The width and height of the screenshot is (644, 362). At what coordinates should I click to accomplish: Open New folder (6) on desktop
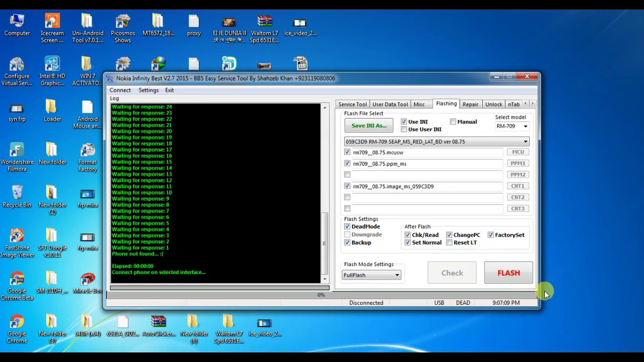[194, 329]
